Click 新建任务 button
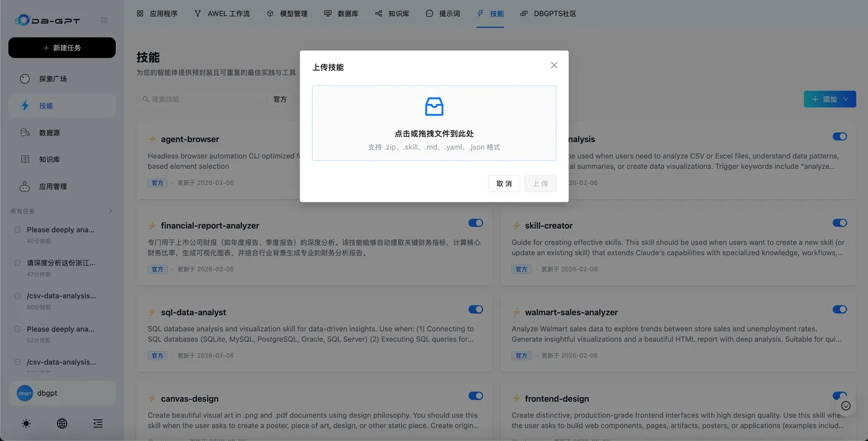 pyautogui.click(x=62, y=48)
